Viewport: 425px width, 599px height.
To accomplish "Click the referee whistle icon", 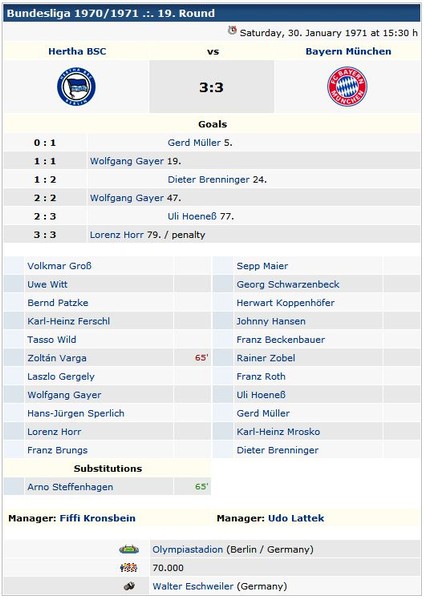I will tap(129, 586).
